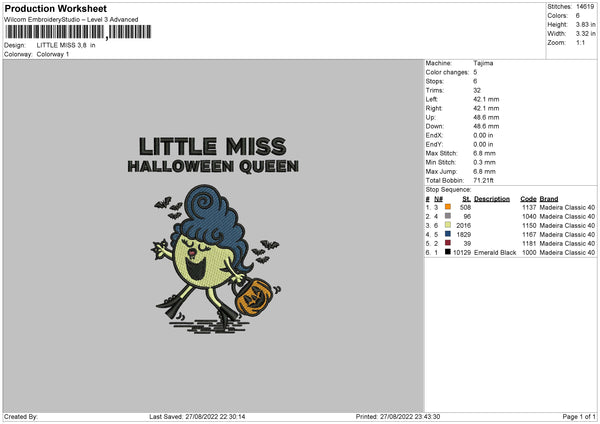Click the Up value 48.6 mm
Image resolution: width=600 pixels, height=424 pixels.
click(486, 117)
